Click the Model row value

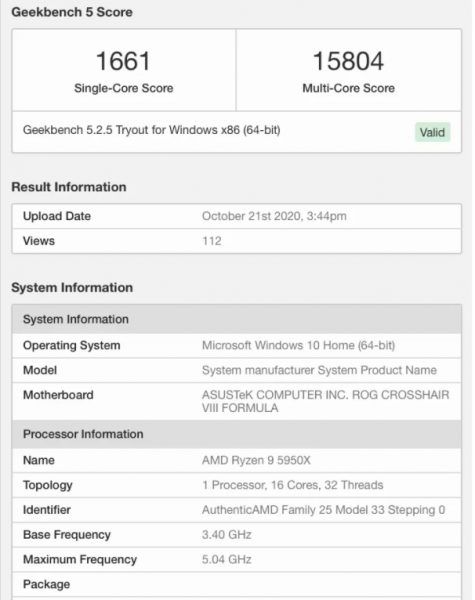click(319, 370)
